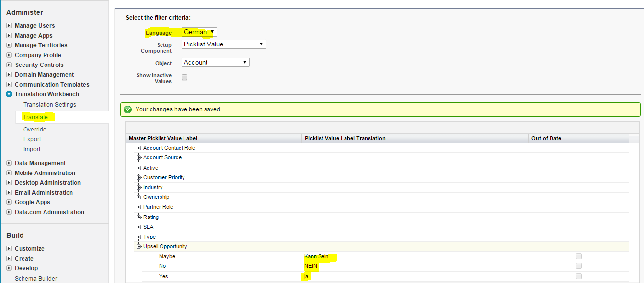Click the green saved checkmark icon
Viewport: 644px width, 283px height.
(128, 109)
